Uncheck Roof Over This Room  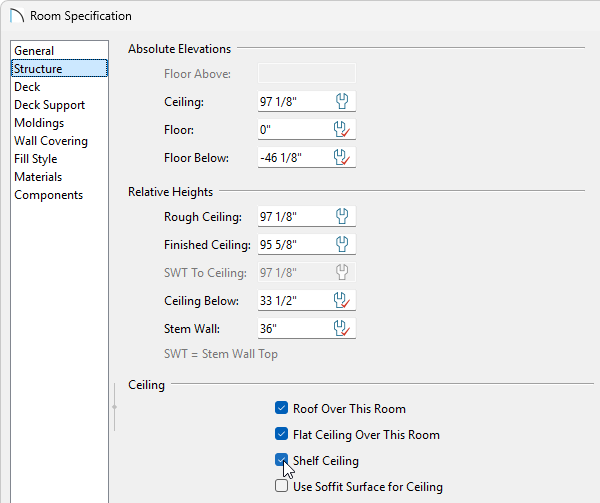click(281, 408)
